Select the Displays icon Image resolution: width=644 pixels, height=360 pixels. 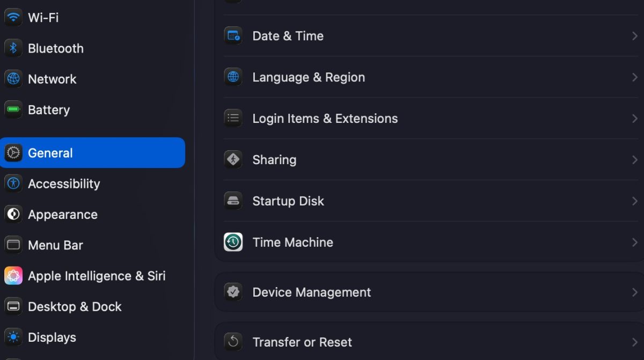(13, 337)
